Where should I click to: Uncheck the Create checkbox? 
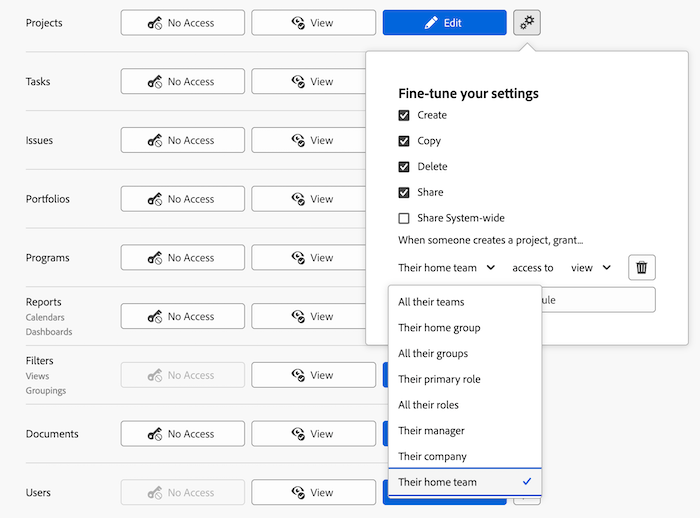(404, 115)
